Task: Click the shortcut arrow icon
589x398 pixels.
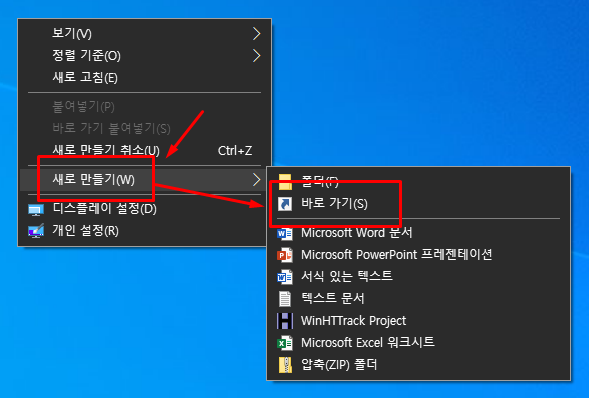Action: [x=285, y=204]
